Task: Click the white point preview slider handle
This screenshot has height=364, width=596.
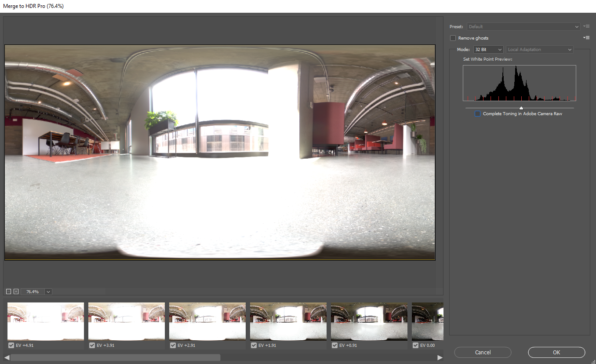Action: click(x=521, y=108)
